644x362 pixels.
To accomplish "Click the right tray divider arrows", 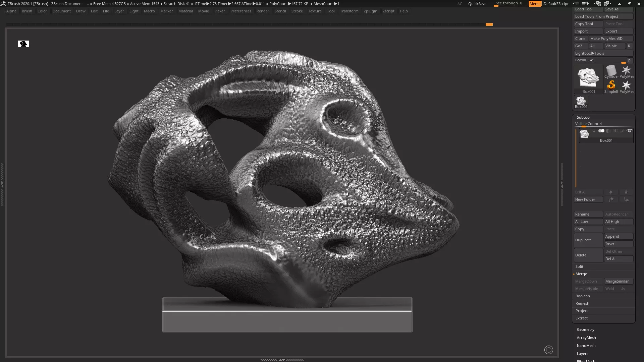I will click(561, 184).
